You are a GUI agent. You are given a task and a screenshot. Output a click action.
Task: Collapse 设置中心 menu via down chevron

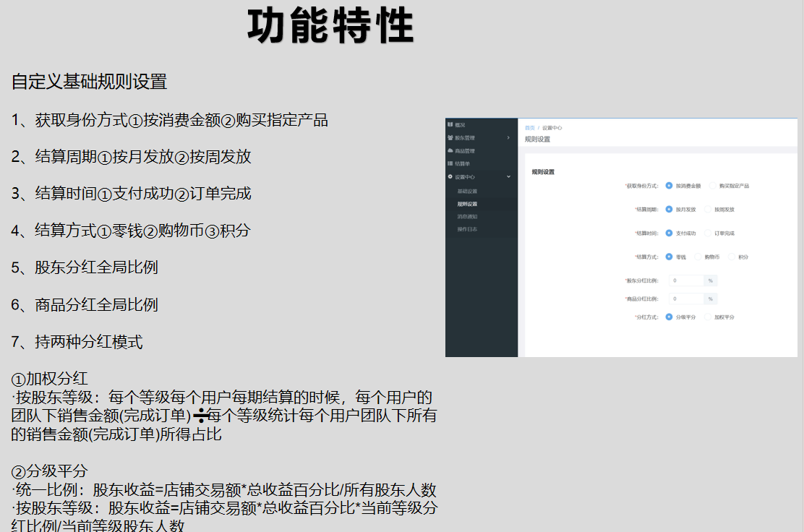(x=508, y=176)
